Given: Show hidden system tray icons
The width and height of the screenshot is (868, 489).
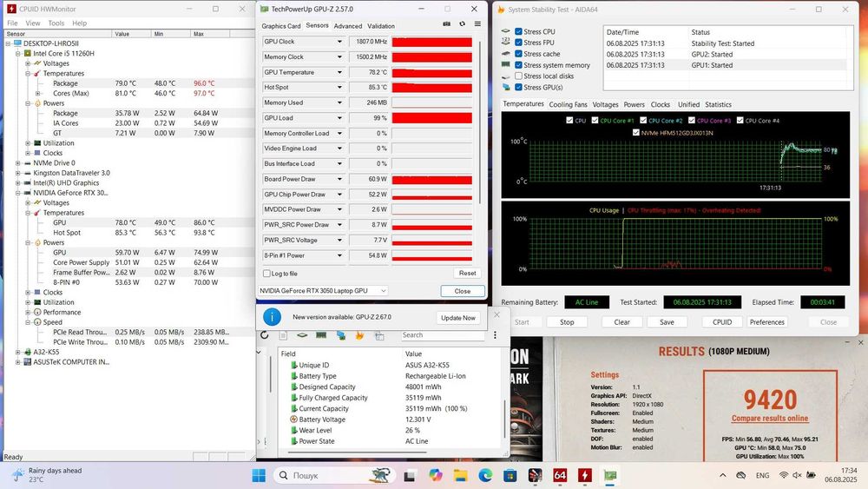Looking at the screenshot, I should tap(723, 475).
